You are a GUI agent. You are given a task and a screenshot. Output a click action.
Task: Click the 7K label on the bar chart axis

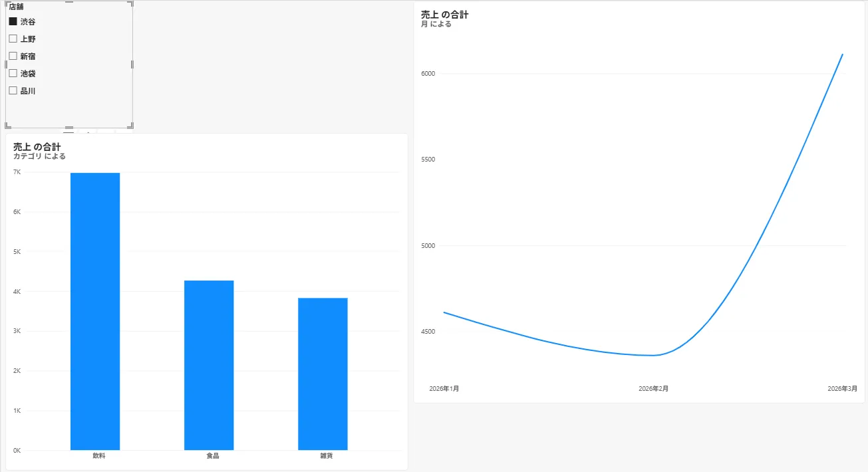point(17,172)
